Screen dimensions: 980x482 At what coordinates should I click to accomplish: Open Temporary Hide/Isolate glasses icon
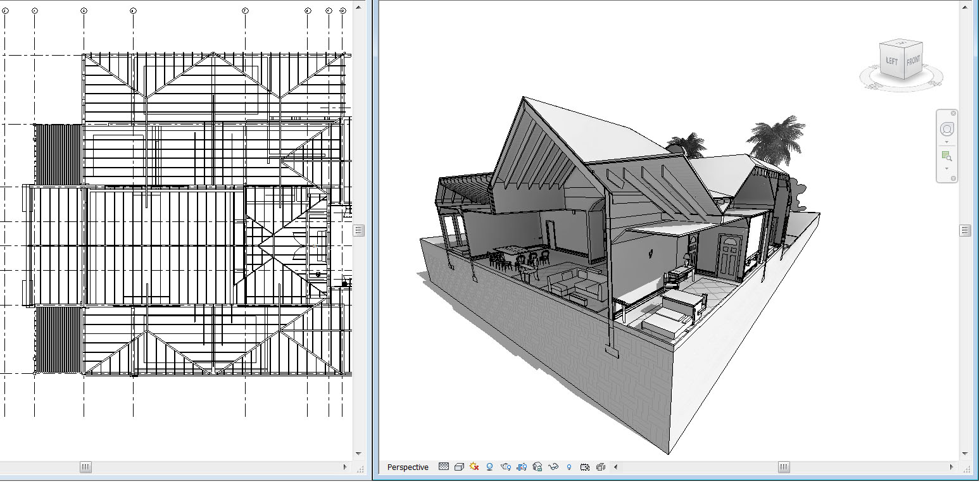click(x=553, y=467)
